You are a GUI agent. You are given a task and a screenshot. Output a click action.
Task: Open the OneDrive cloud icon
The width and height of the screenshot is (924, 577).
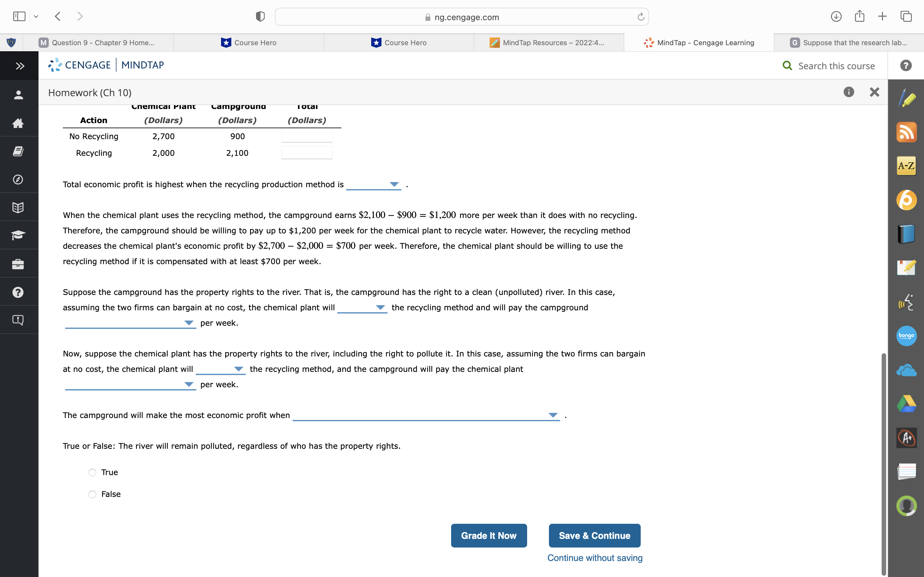(x=906, y=370)
